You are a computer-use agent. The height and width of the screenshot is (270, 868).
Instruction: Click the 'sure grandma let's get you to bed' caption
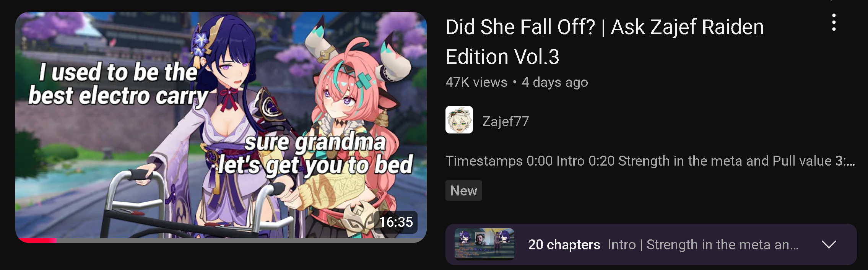coord(315,154)
